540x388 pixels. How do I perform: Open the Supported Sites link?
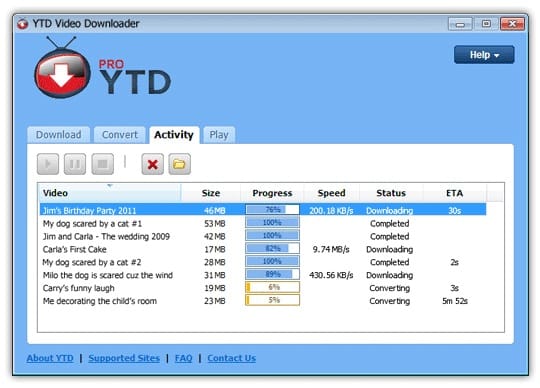point(124,358)
